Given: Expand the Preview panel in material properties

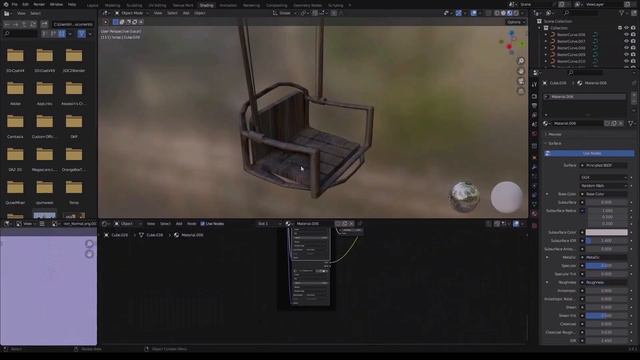Looking at the screenshot, I should coord(554,134).
